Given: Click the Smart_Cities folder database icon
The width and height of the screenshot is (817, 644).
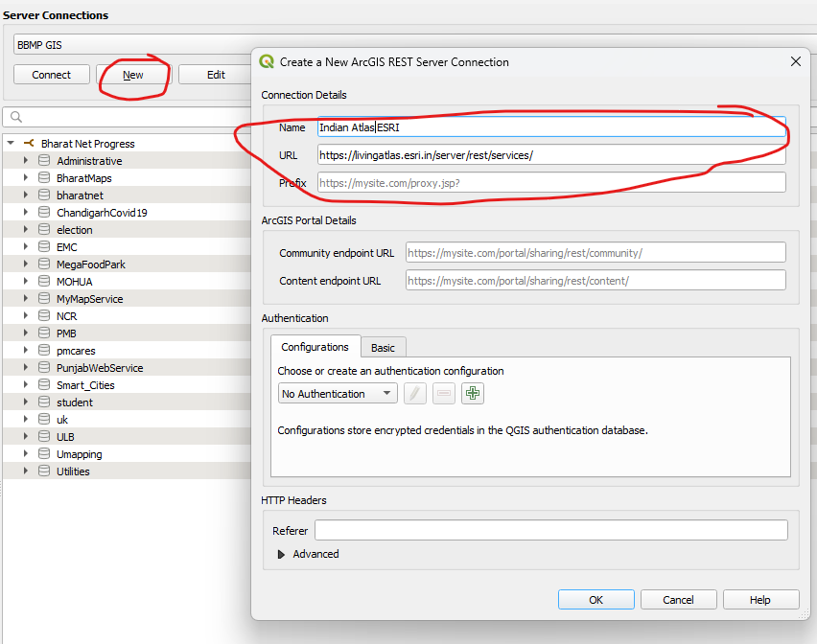Looking at the screenshot, I should tap(44, 385).
